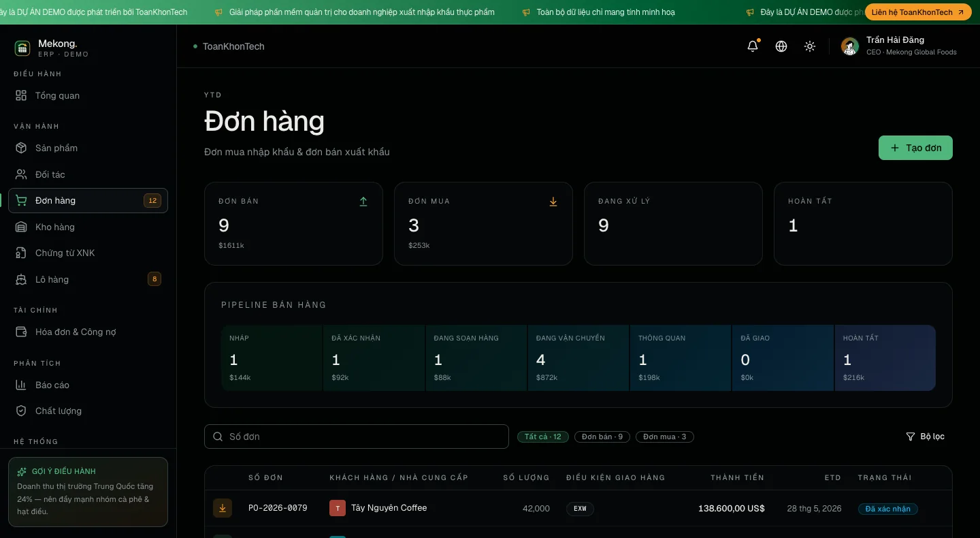Viewport: 980px width, 538px height.
Task: Click the Thành tiền column header
Action: coord(738,477)
